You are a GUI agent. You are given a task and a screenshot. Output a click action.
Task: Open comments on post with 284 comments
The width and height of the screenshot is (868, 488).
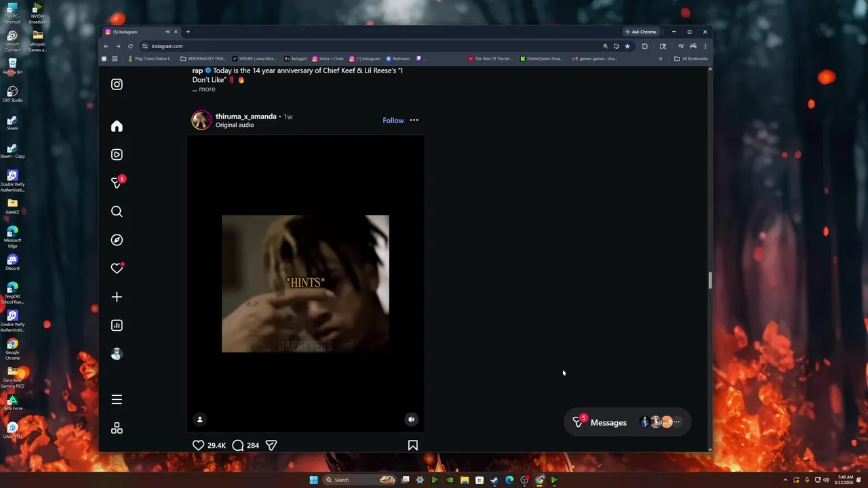coord(238,445)
